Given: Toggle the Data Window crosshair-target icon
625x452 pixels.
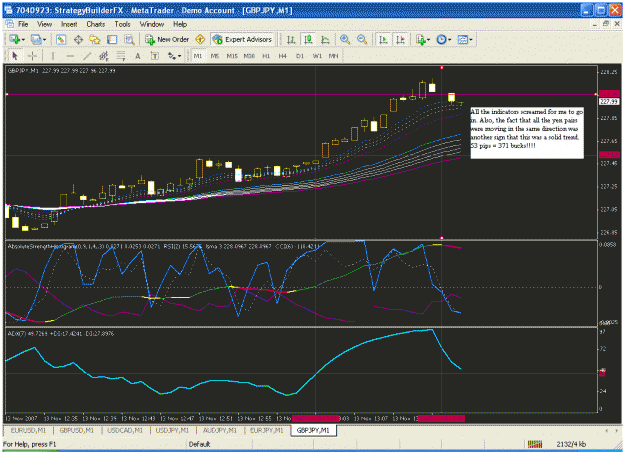Looking at the screenshot, I should [x=78, y=39].
